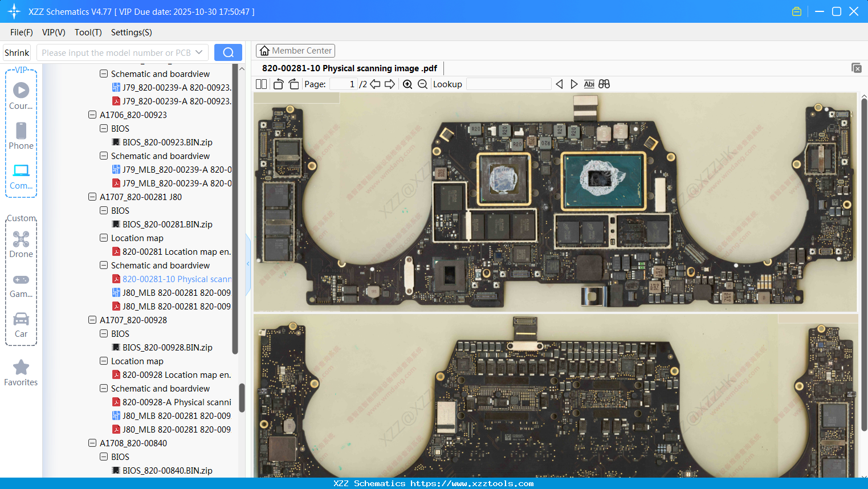Open the Settings(S) menu
868x489 pixels.
pos(132,32)
